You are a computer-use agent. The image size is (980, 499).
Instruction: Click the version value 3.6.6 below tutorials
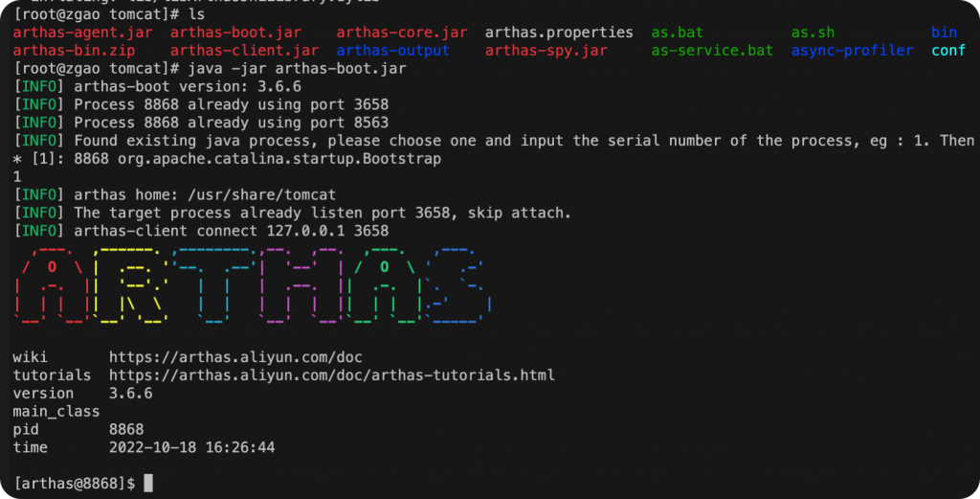pos(130,393)
